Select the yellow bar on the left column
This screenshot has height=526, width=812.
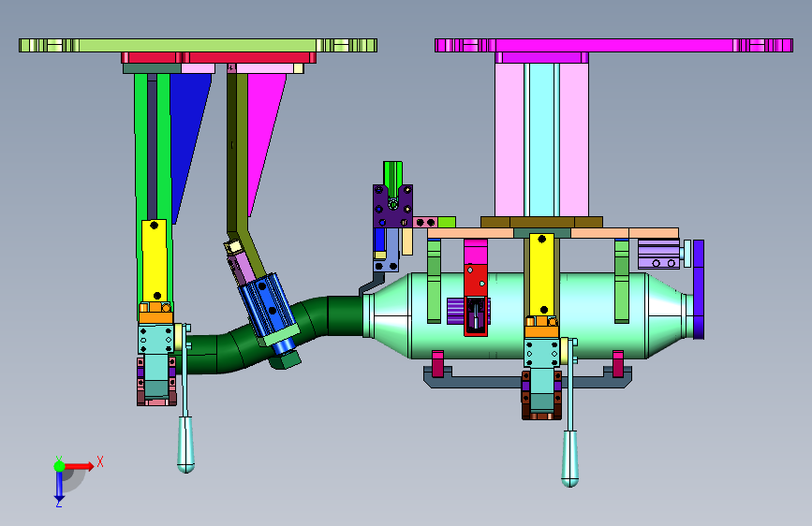click(155, 261)
